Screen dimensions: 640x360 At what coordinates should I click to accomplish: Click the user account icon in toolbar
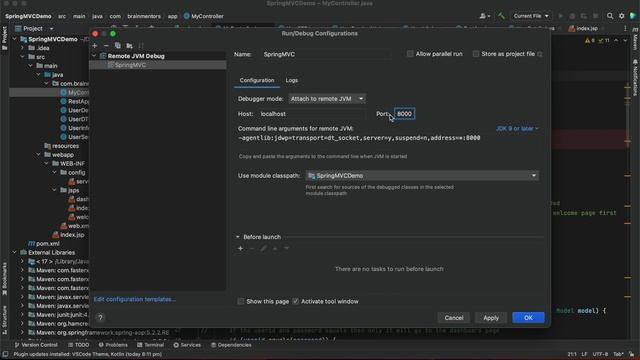484,16
